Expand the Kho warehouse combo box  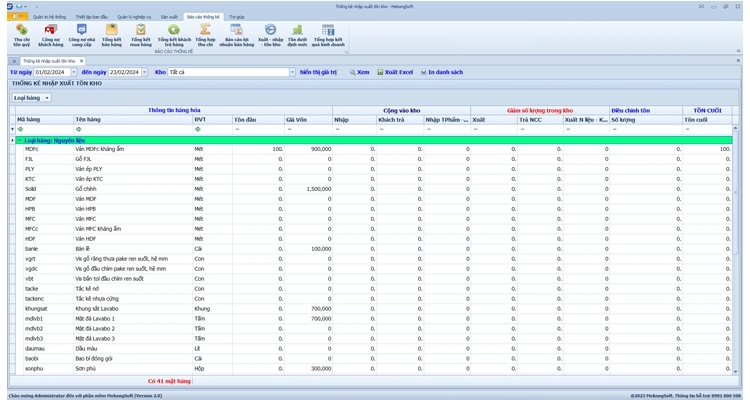coord(292,73)
